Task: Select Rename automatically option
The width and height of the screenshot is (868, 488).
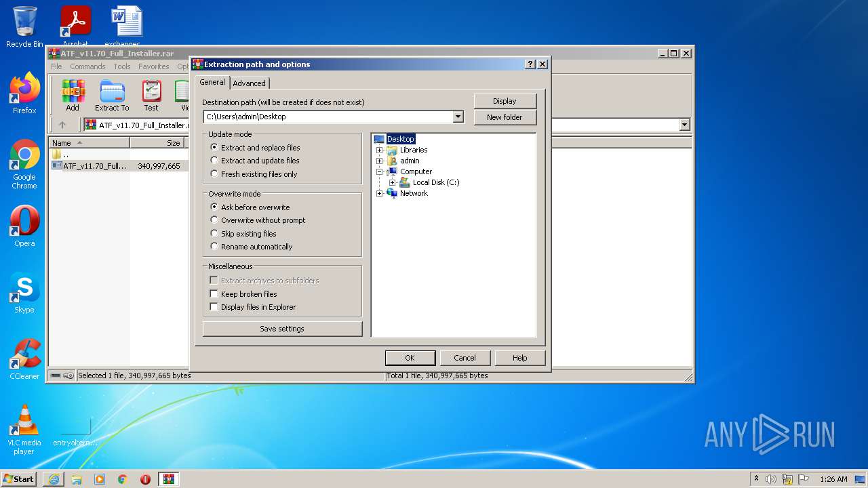Action: click(251, 247)
